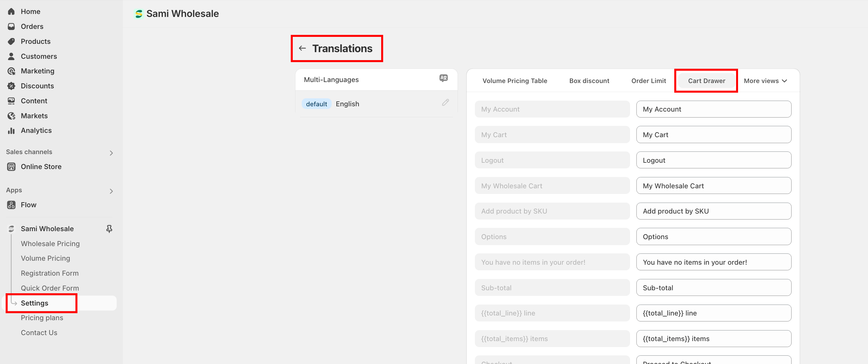Click the back arrow beside Translations
This screenshot has height=364, width=868.
pos(302,48)
